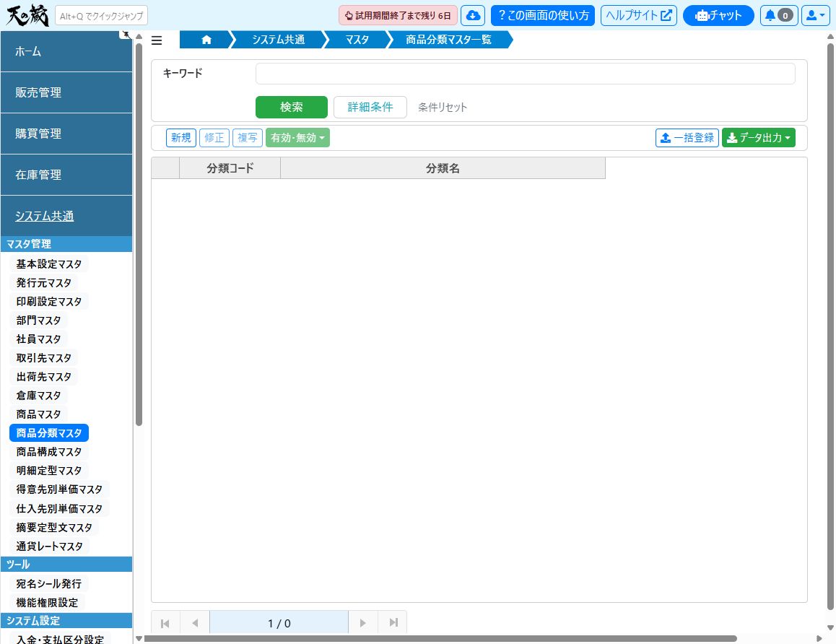Open 倉庫マスタ
This screenshot has width=836, height=644.
pos(38,396)
